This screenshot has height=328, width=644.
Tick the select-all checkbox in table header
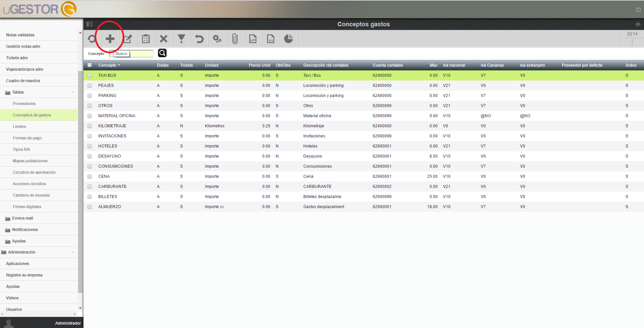coord(90,65)
